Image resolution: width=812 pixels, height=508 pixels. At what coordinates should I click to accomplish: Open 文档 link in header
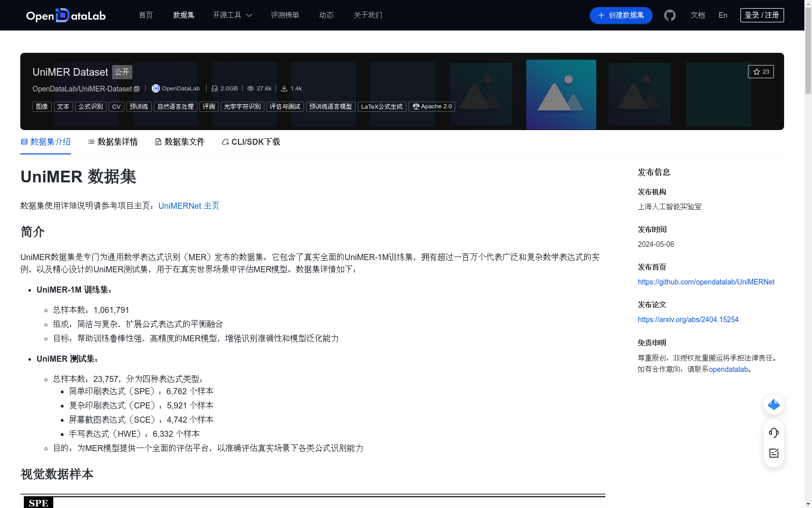click(698, 15)
